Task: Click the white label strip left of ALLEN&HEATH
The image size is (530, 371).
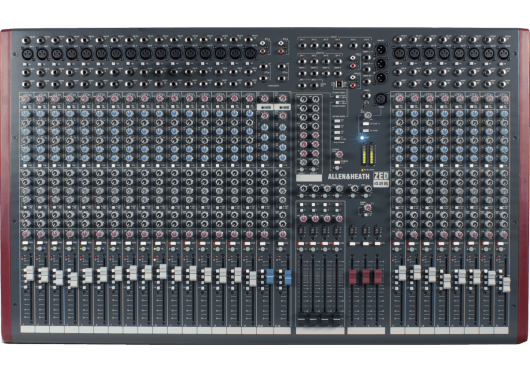Action: (x=309, y=178)
